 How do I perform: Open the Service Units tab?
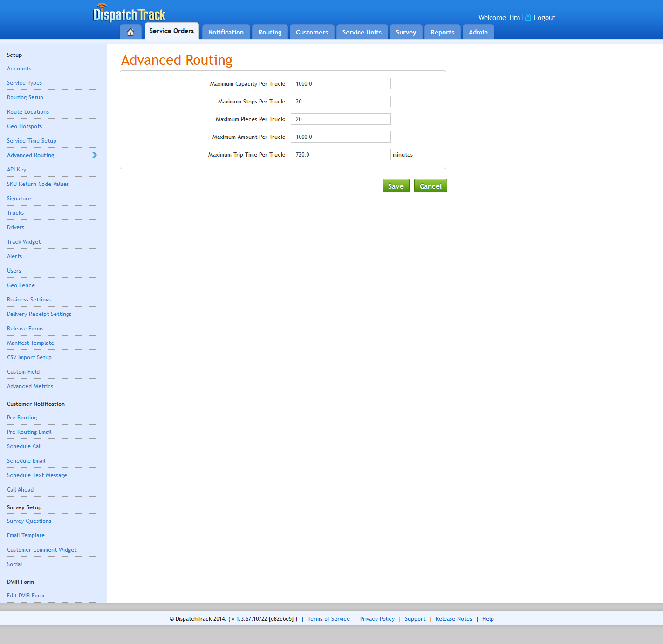(362, 32)
